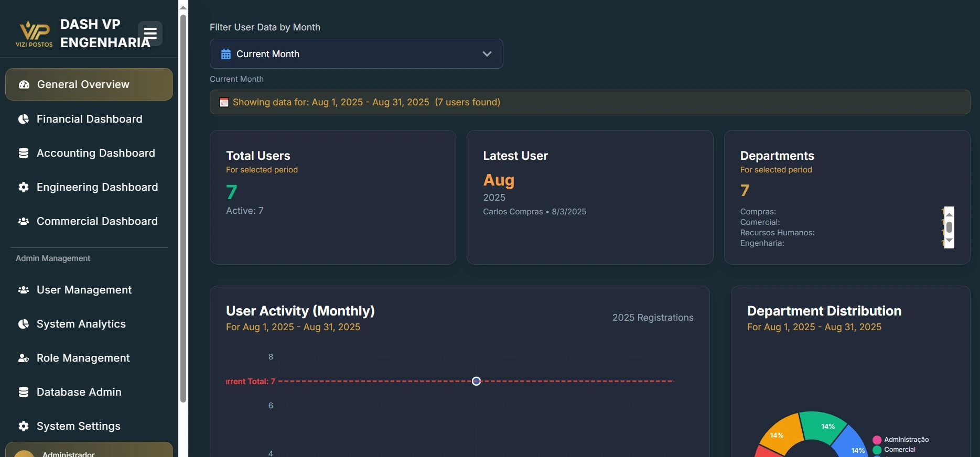This screenshot has height=457, width=980.
Task: Open the General Overview menu item
Action: point(89,84)
